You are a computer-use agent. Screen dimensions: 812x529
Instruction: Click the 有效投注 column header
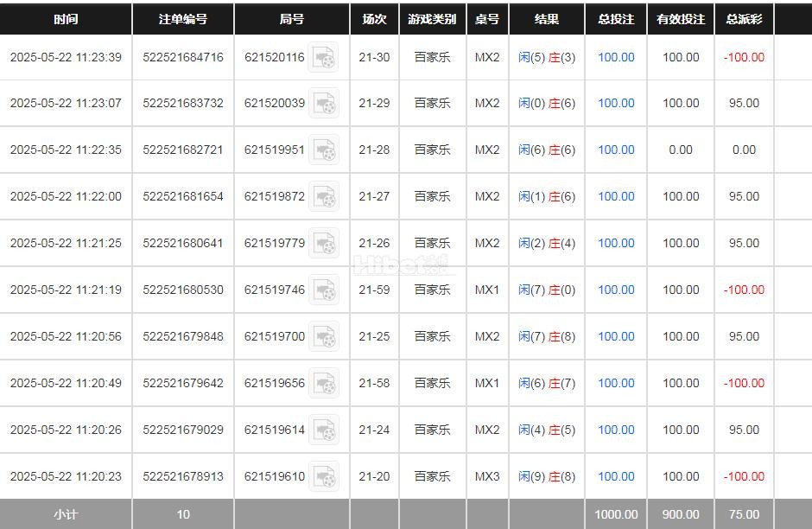[681, 19]
